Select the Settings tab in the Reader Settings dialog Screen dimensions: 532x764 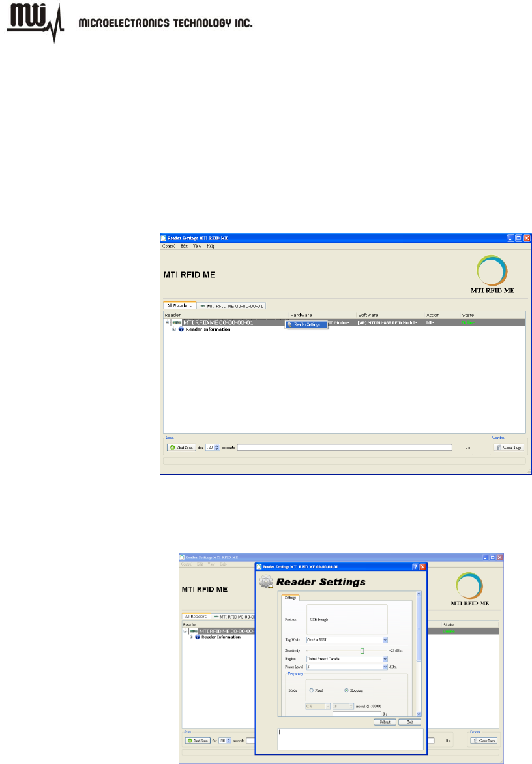pos(290,598)
